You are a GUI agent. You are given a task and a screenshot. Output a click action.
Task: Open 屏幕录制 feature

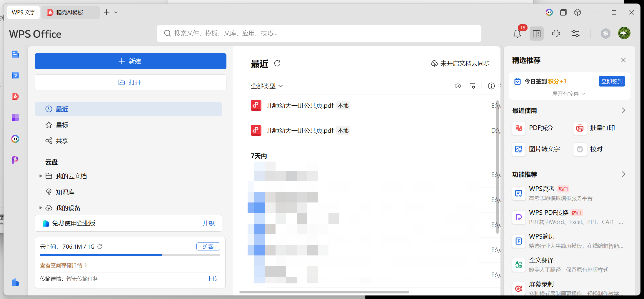569,288
